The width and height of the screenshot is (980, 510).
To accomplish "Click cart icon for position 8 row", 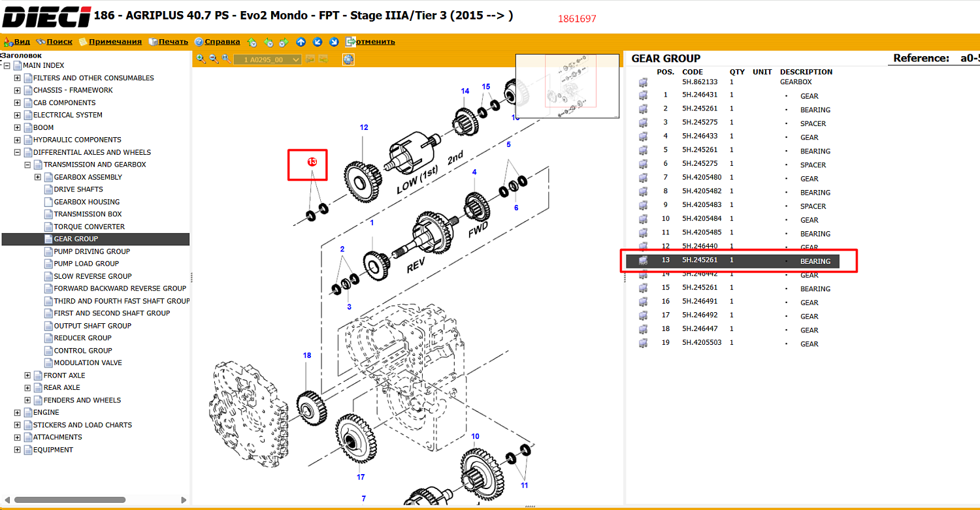I will coord(643,191).
